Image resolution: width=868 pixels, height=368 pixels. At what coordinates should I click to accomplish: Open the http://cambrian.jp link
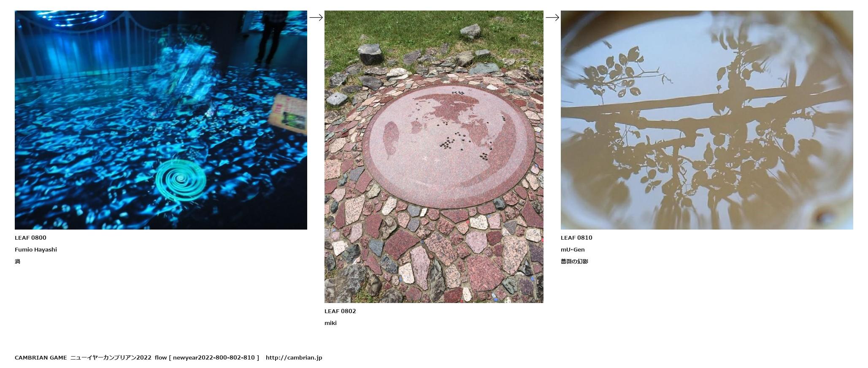[x=294, y=357]
